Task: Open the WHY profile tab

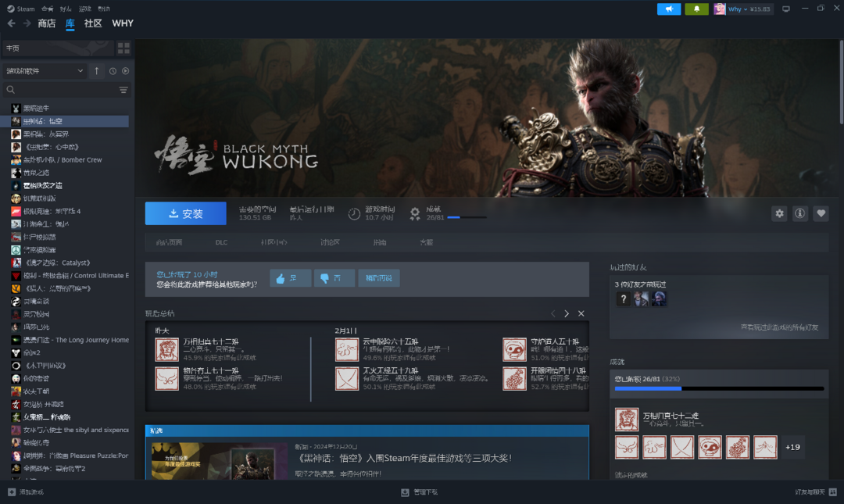Action: [123, 23]
